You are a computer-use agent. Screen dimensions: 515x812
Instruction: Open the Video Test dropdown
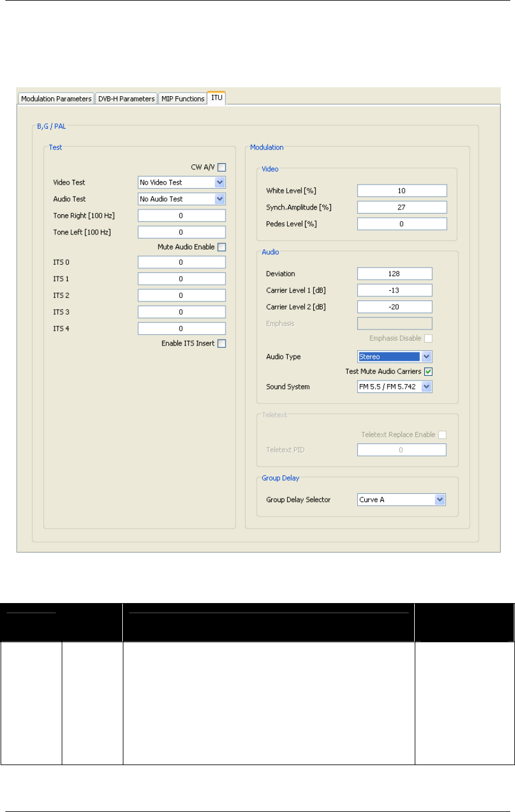click(x=182, y=183)
